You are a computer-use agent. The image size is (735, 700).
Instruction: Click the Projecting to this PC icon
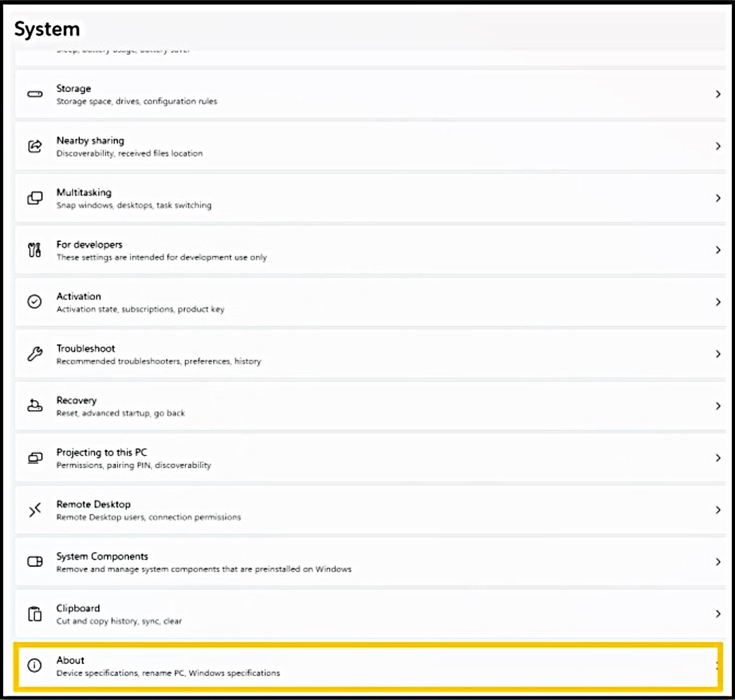[35, 457]
